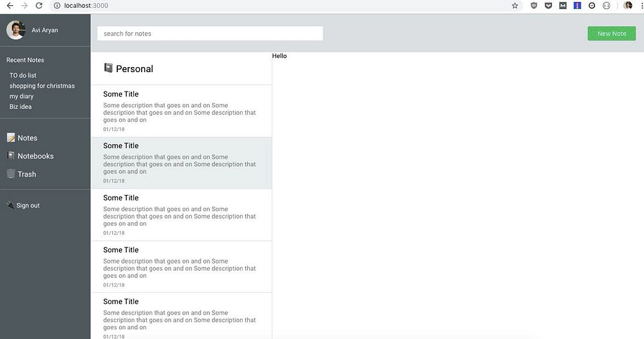Click the browser forward arrow
The height and width of the screenshot is (339, 644).
pos(24,6)
